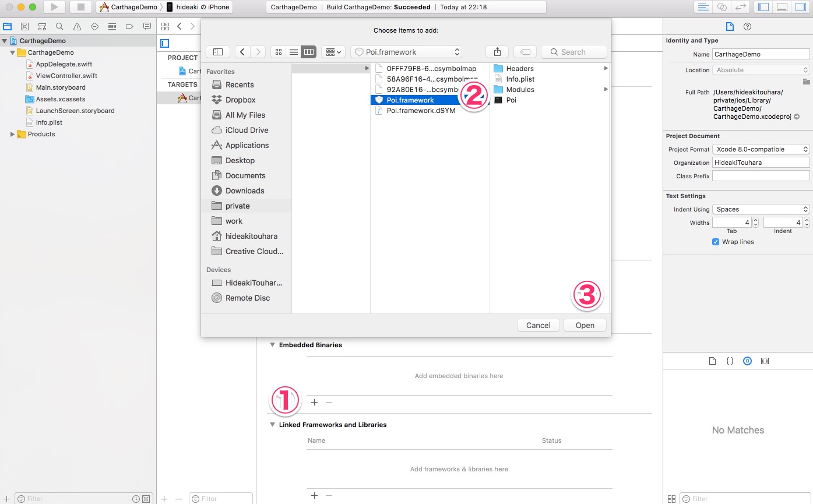Toggle the file dialog sidebar

point(218,52)
